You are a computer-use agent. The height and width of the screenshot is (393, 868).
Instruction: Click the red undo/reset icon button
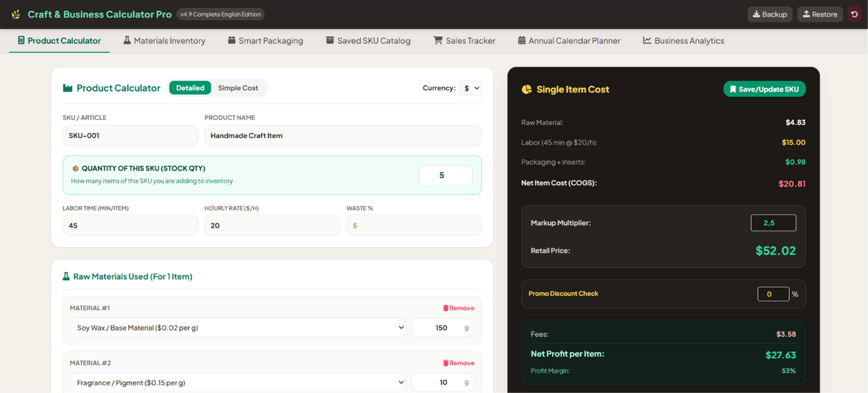854,14
